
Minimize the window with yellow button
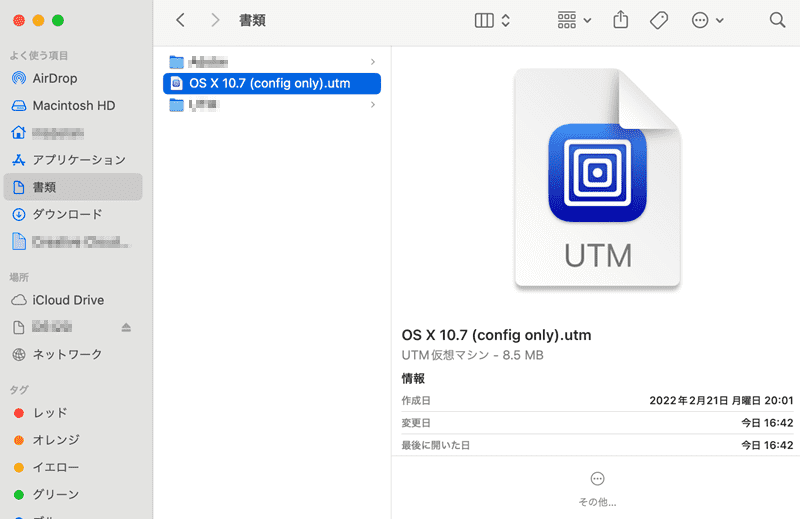coord(38,20)
